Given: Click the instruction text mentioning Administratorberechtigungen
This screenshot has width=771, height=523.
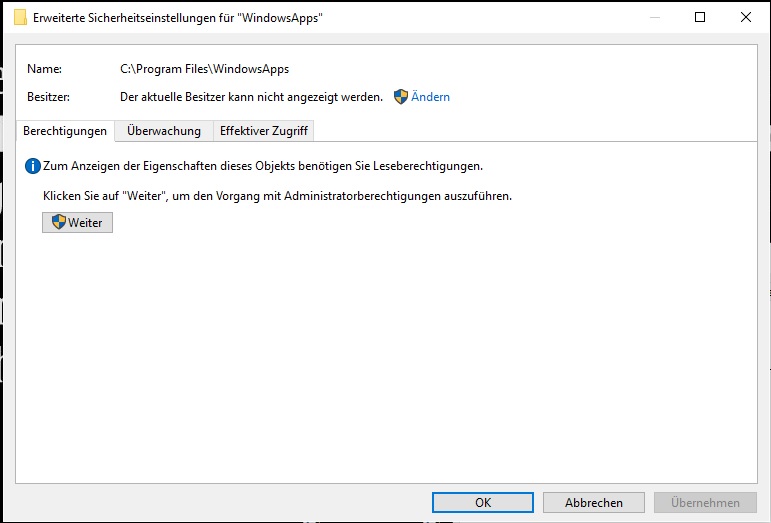Looking at the screenshot, I should 277,196.
